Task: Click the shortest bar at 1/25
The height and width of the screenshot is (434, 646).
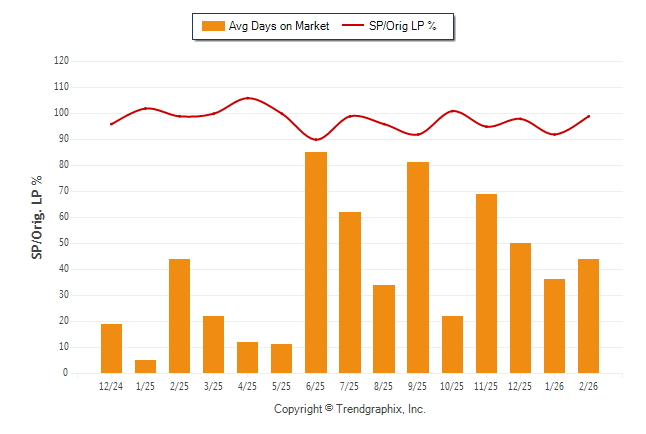Action: [145, 366]
